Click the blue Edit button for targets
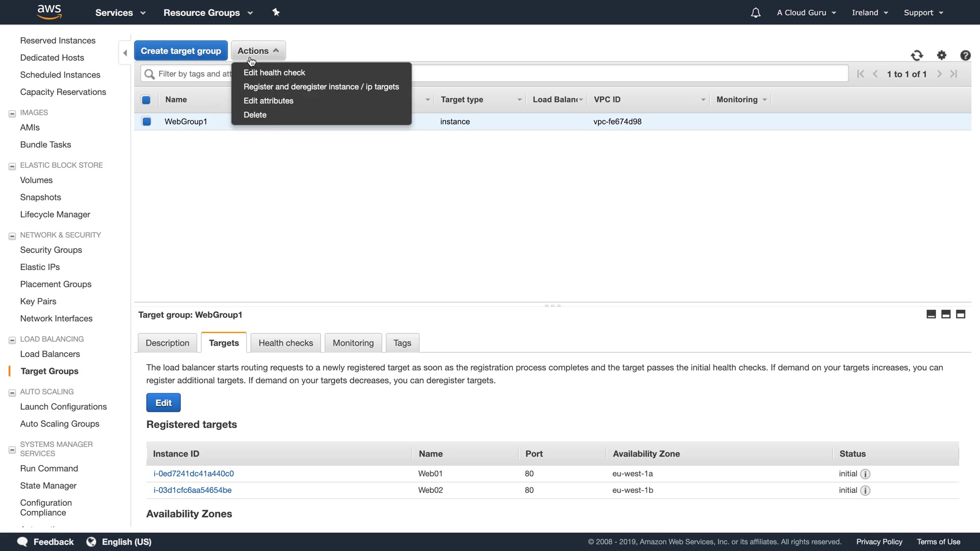 163,403
